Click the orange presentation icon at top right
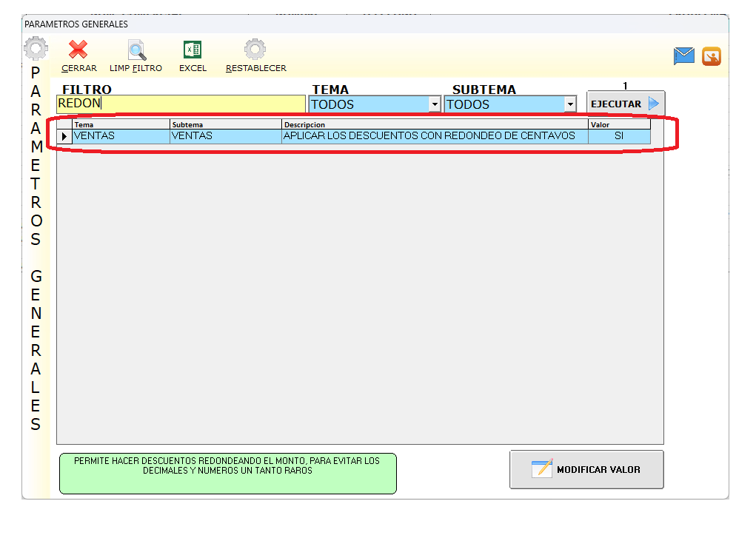Image resolution: width=756 pixels, height=538 pixels. (x=712, y=56)
